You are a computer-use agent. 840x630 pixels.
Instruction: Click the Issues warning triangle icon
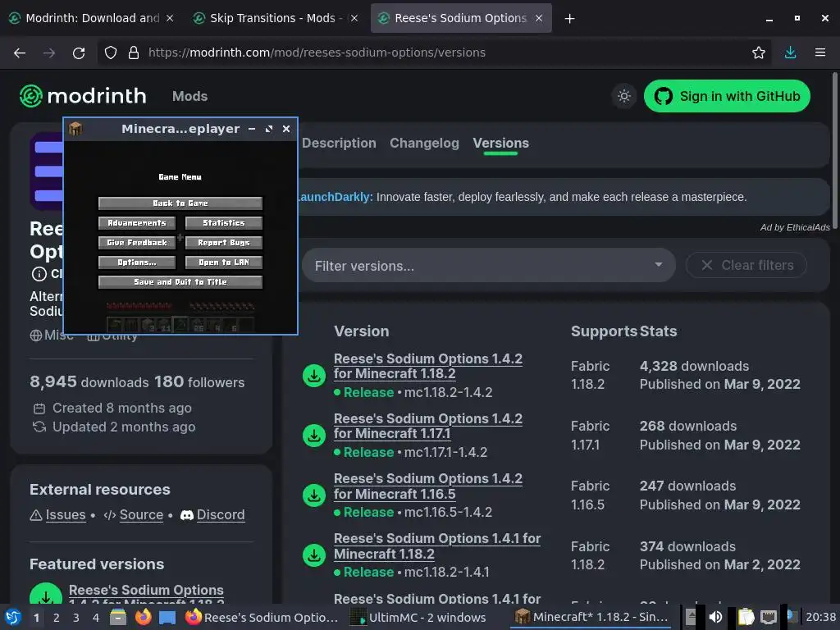pyautogui.click(x=36, y=515)
